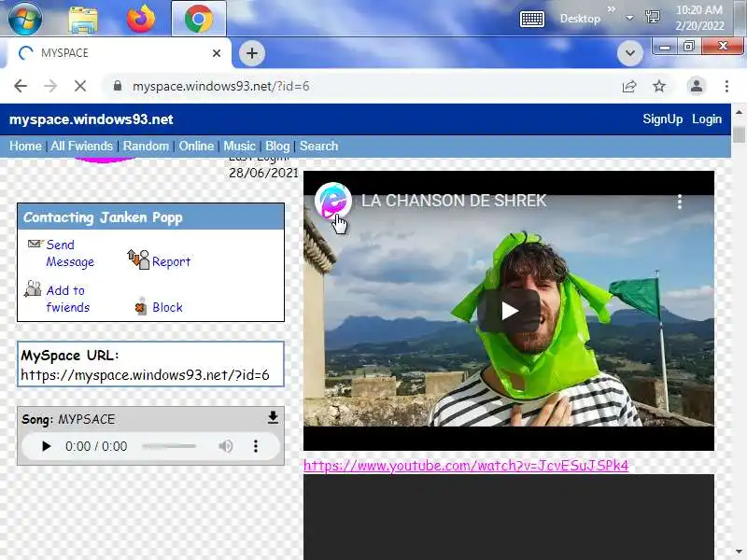Expand the Desktop toolbar chevron

612,9
